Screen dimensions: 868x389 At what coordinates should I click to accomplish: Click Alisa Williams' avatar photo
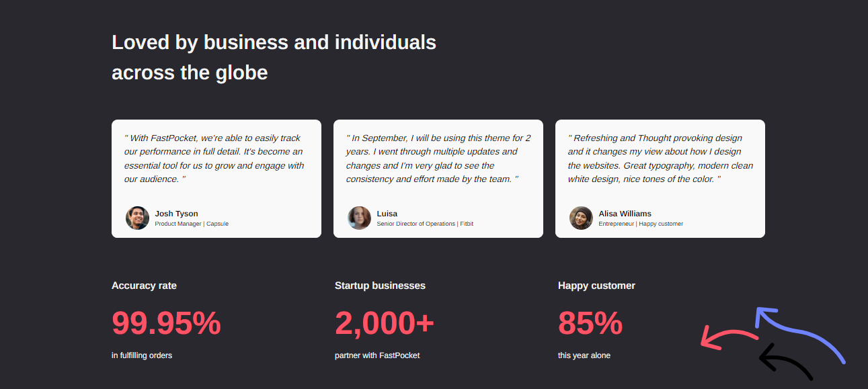pos(581,218)
